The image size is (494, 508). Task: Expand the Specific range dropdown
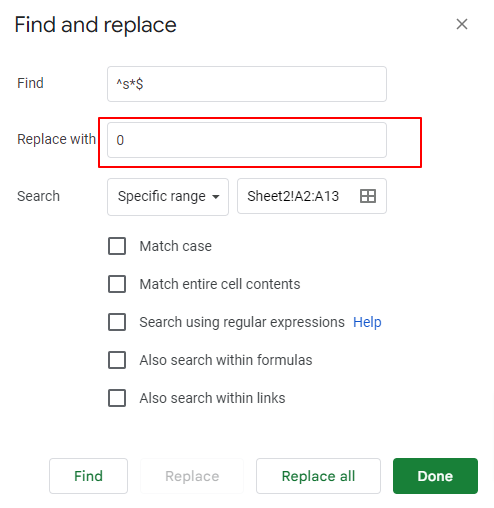(168, 197)
